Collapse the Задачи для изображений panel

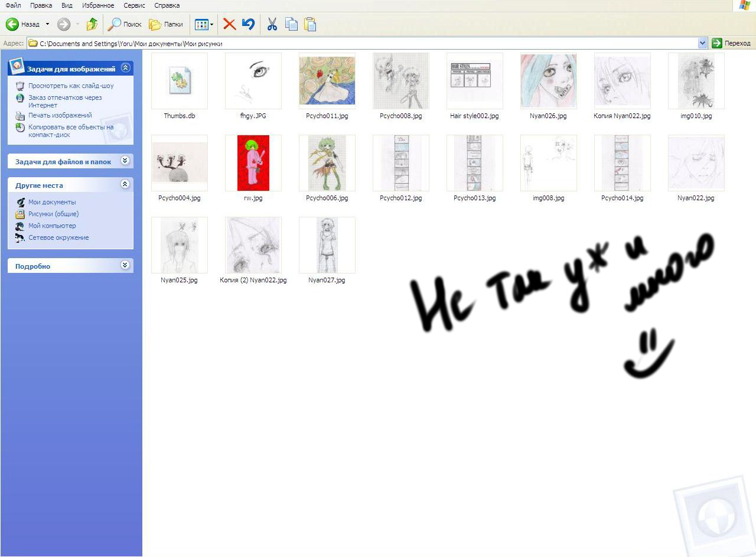(x=125, y=68)
